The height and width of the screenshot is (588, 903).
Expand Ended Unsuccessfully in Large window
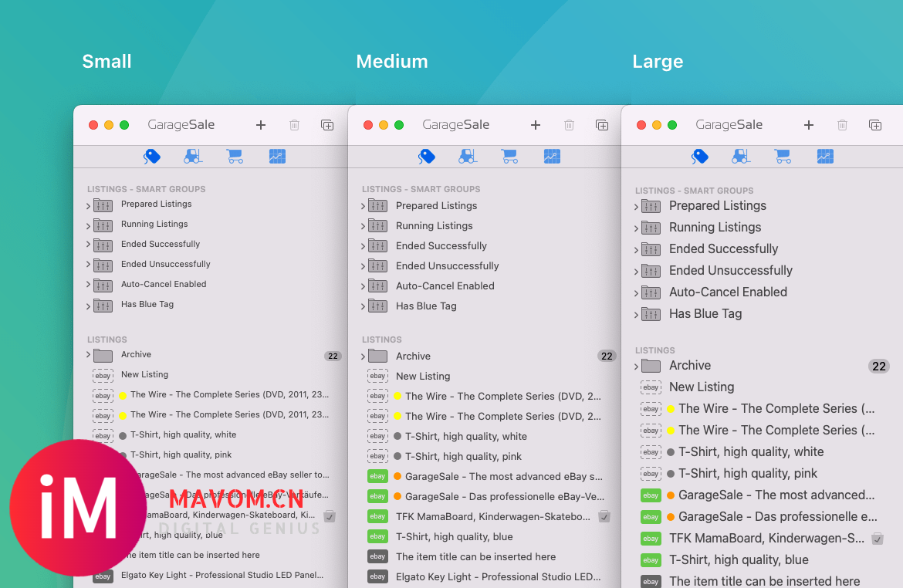(636, 272)
